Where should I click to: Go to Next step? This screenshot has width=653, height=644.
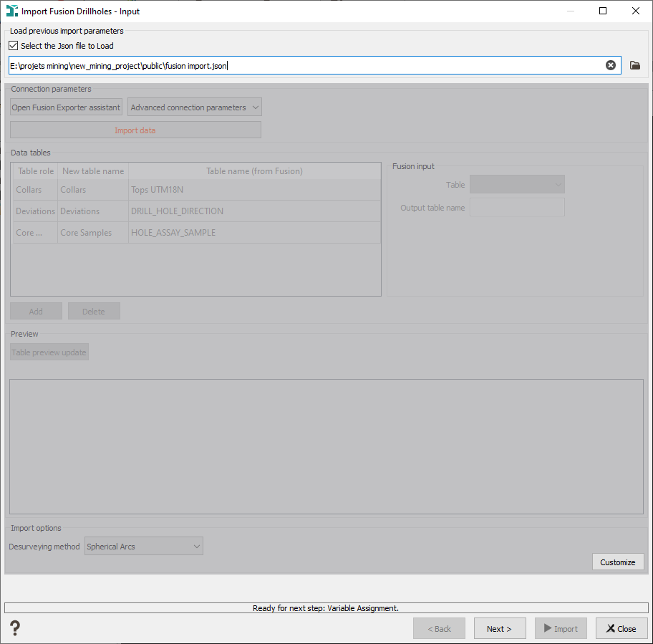[499, 628]
